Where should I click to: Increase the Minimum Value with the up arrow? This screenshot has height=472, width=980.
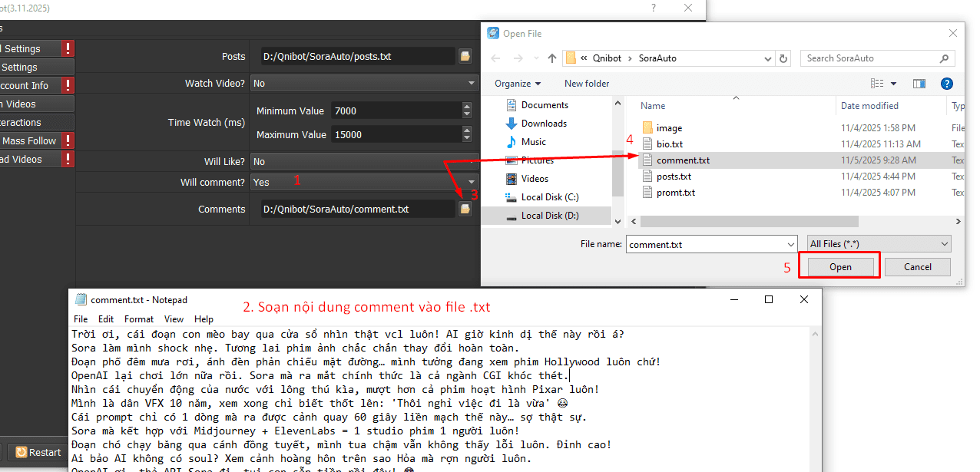(467, 107)
